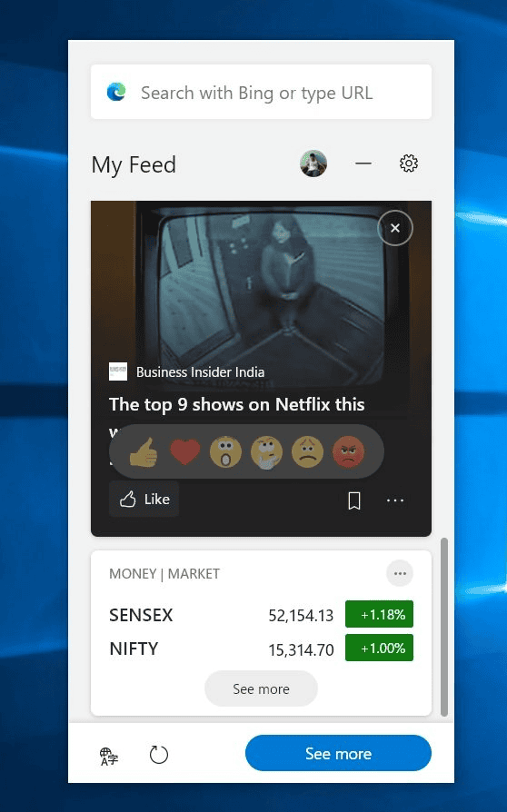This screenshot has height=812, width=507.
Task: Open language translation settings icon
Action: (x=109, y=756)
